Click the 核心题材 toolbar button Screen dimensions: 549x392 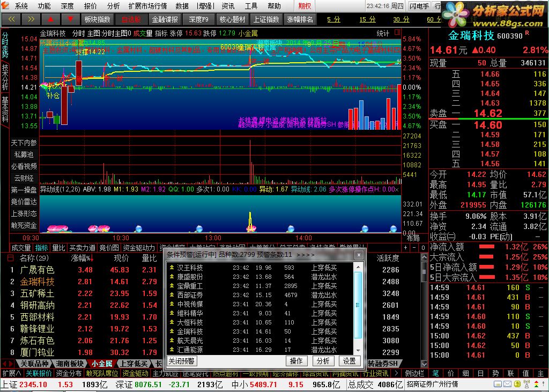click(x=232, y=19)
